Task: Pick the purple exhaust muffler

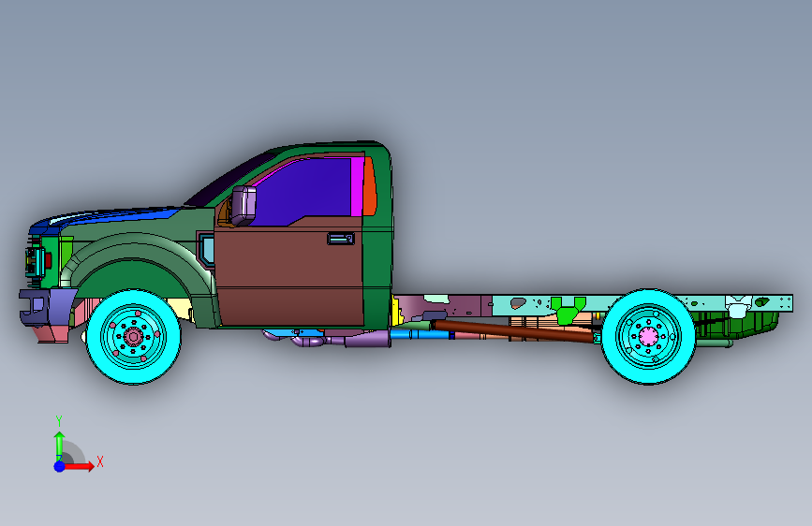Action: [x=366, y=340]
